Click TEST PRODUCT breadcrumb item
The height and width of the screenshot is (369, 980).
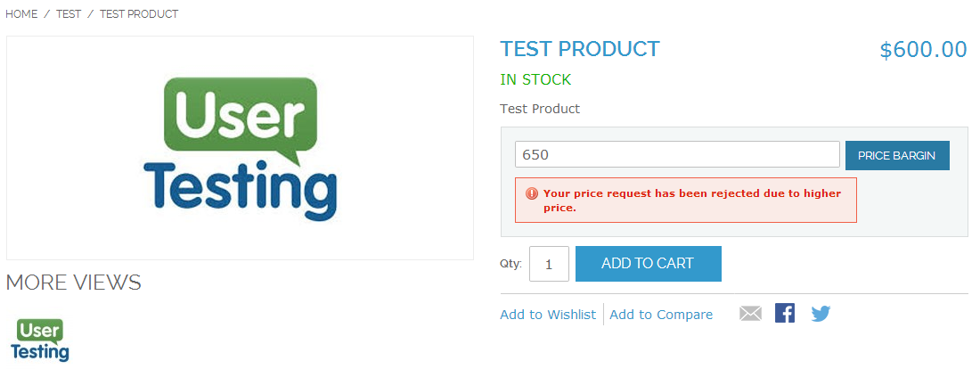[139, 14]
